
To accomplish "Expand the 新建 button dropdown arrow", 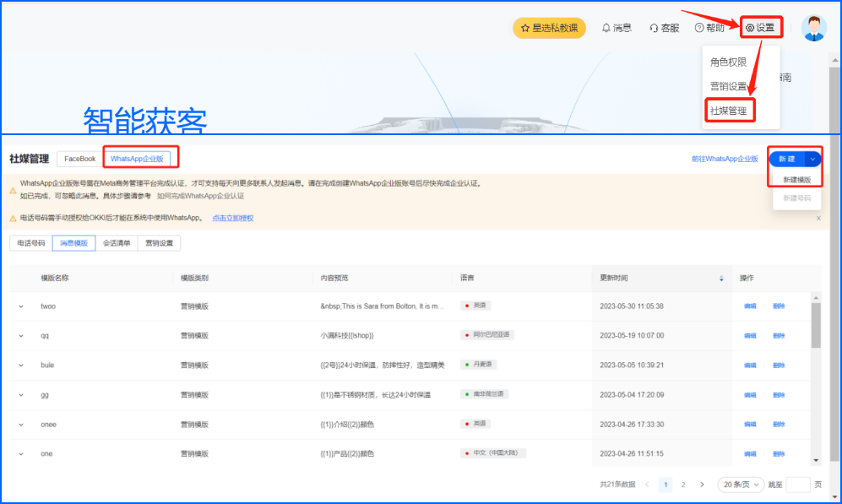I will [x=813, y=159].
